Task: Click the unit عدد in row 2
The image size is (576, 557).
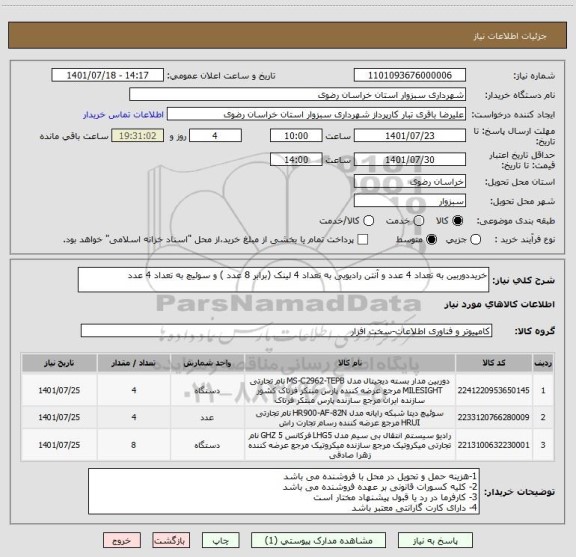Action: click(x=207, y=417)
